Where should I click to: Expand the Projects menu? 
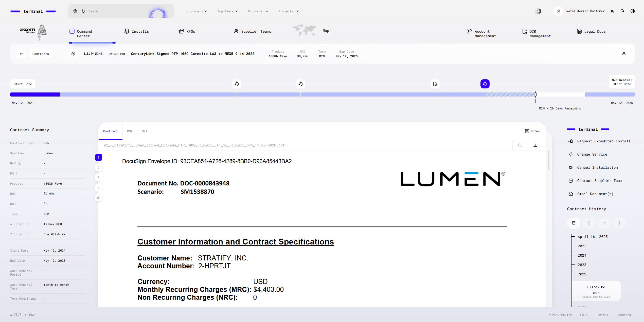(x=288, y=11)
